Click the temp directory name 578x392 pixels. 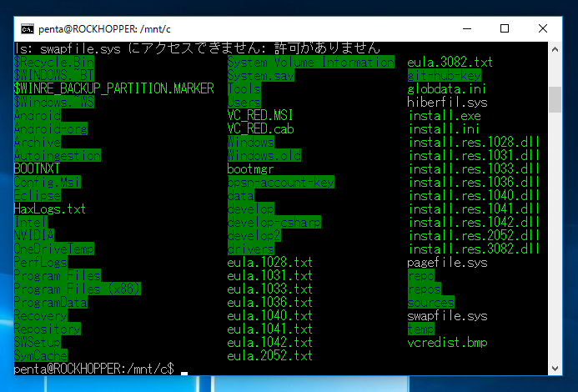coord(421,329)
